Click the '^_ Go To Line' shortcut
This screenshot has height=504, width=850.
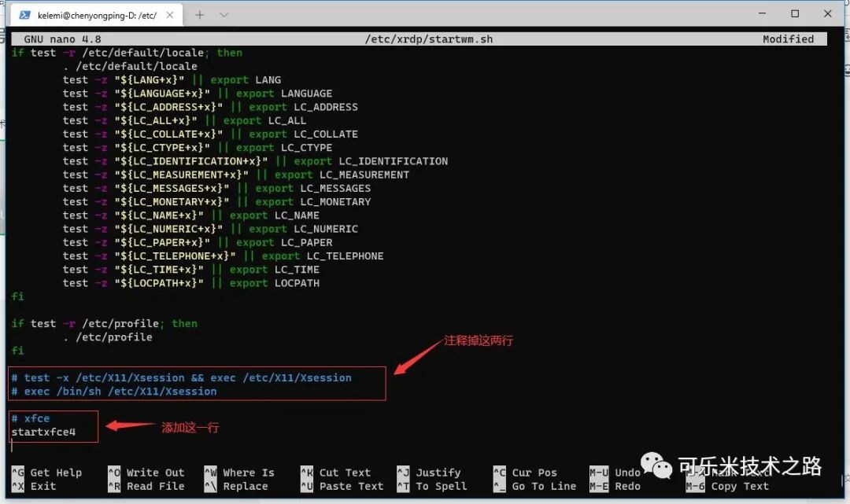pos(535,486)
